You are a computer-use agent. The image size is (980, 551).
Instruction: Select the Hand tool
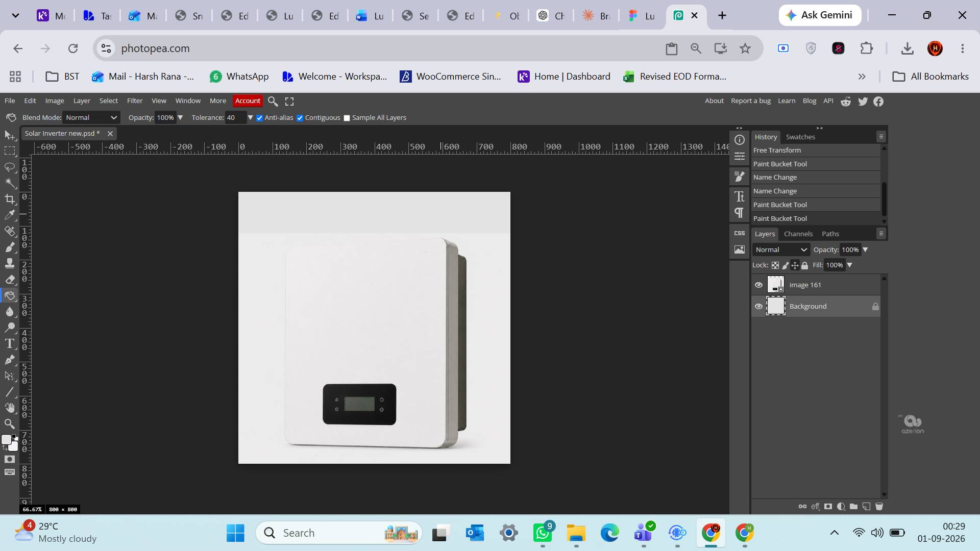click(10, 408)
